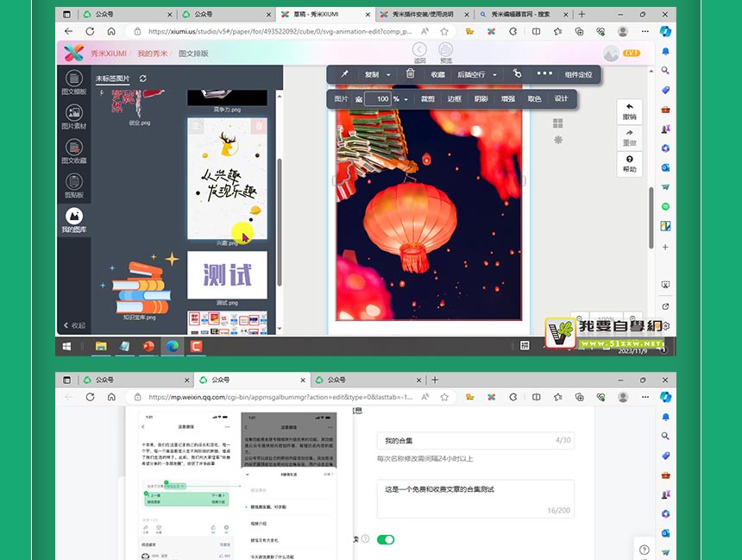The width and height of the screenshot is (742, 560).
Task: Click 返回 back arrow in Xiumi header
Action: [x=419, y=52]
